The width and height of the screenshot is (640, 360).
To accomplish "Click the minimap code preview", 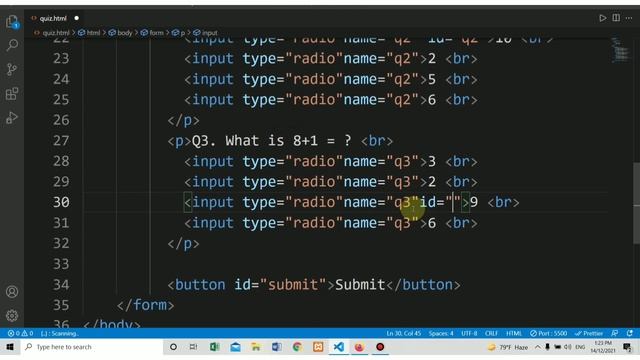I will [x=620, y=50].
